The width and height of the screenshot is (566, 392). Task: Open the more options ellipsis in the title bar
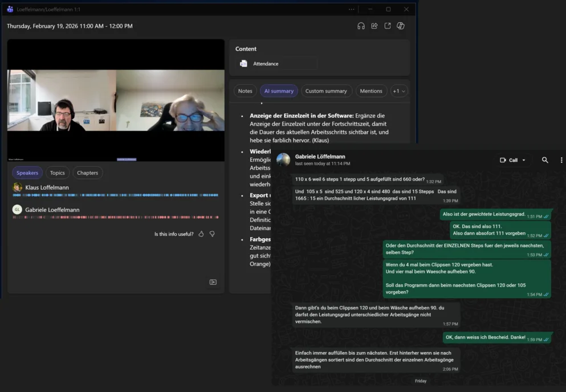(x=352, y=9)
